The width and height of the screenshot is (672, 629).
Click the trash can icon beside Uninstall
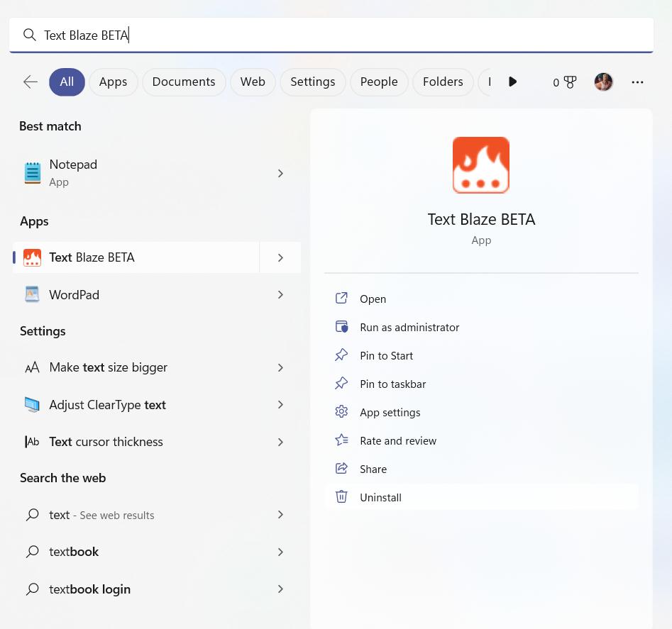(341, 496)
